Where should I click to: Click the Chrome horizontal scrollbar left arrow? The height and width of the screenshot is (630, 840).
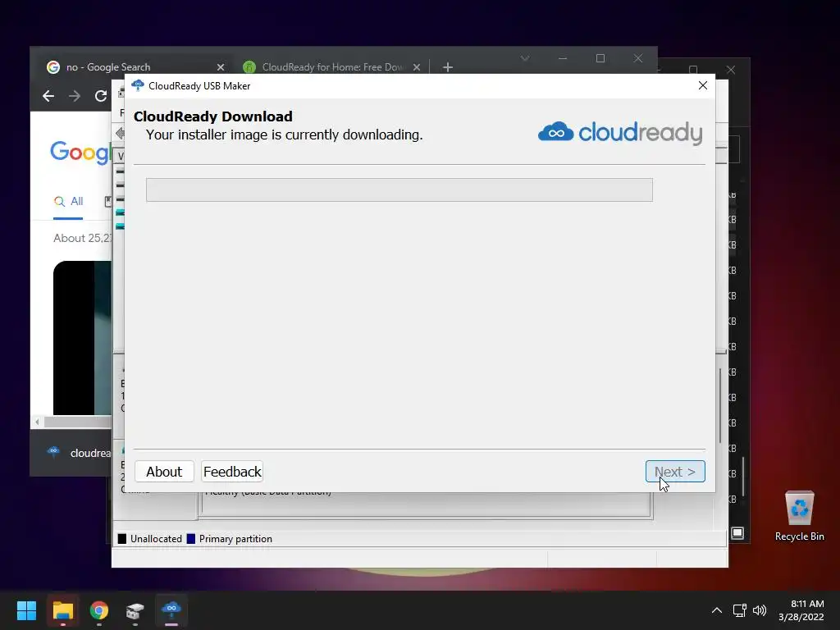(37, 422)
